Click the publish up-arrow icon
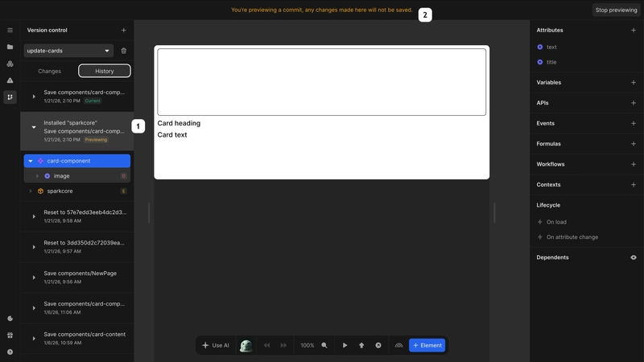Image resolution: width=644 pixels, height=362 pixels. coord(361,346)
